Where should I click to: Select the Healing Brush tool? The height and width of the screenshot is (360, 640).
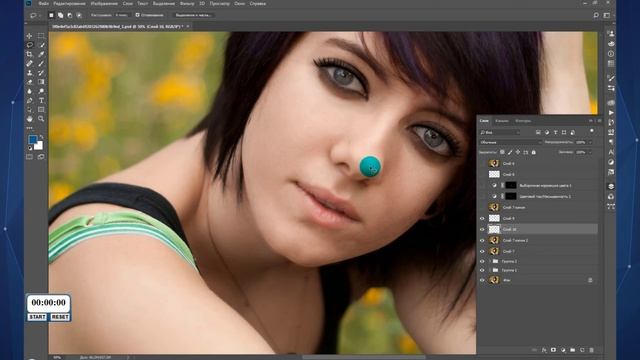(x=29, y=64)
